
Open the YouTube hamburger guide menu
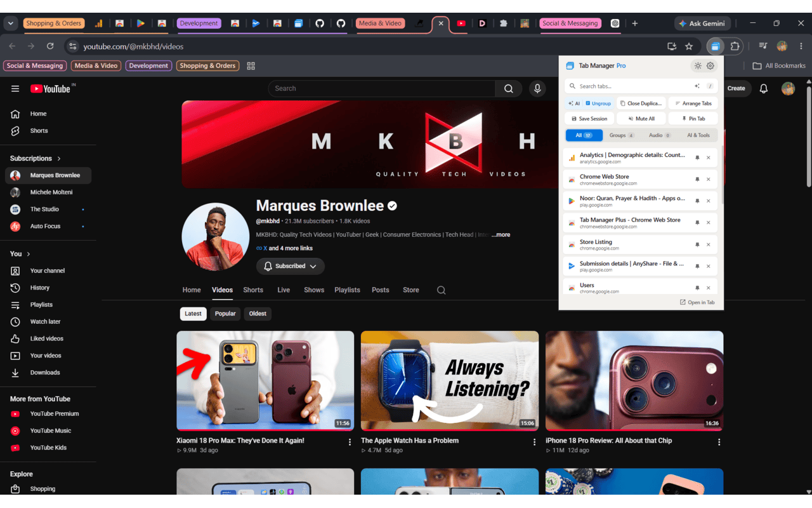pyautogui.click(x=15, y=89)
